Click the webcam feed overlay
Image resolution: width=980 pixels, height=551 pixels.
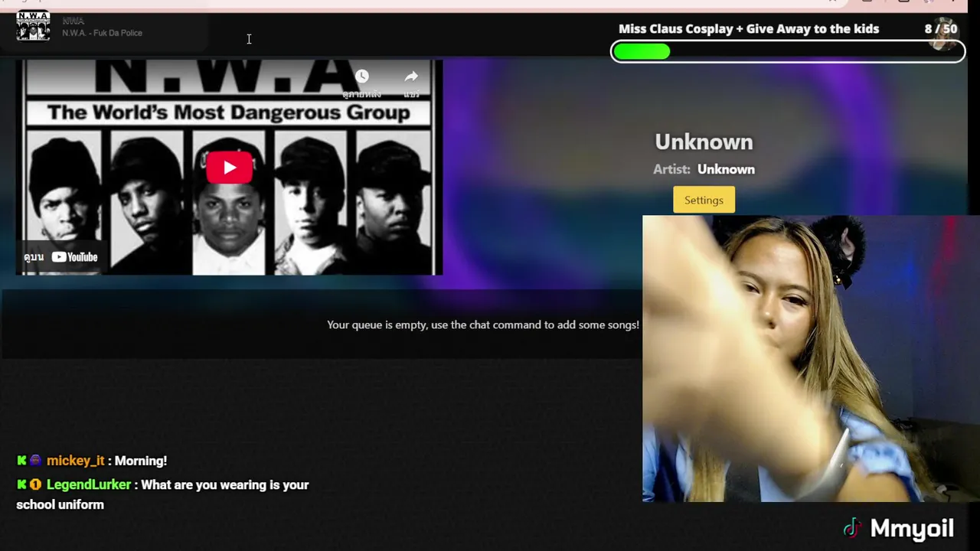coord(811,358)
